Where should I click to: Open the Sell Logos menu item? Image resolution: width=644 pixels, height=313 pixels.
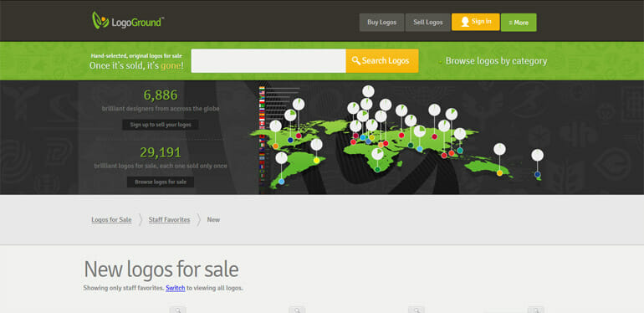(428, 23)
